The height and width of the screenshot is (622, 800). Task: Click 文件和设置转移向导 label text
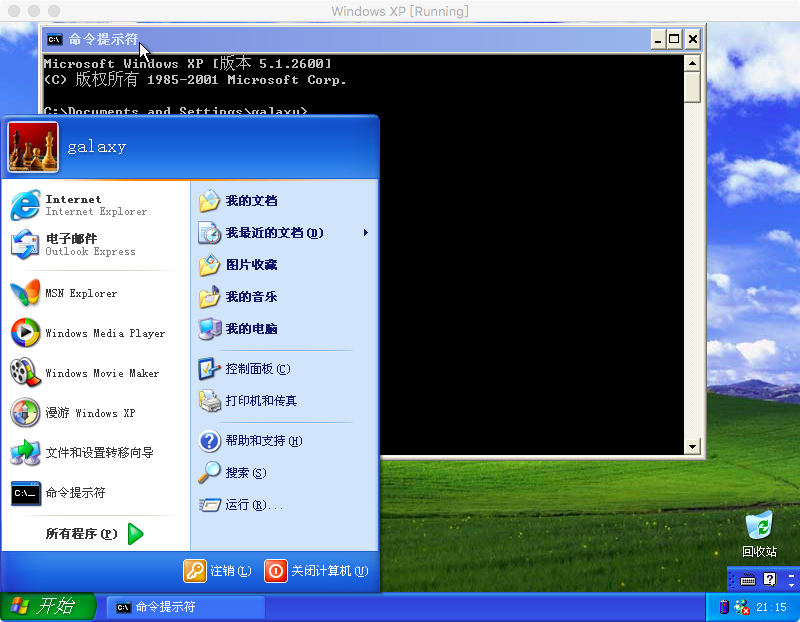99,453
